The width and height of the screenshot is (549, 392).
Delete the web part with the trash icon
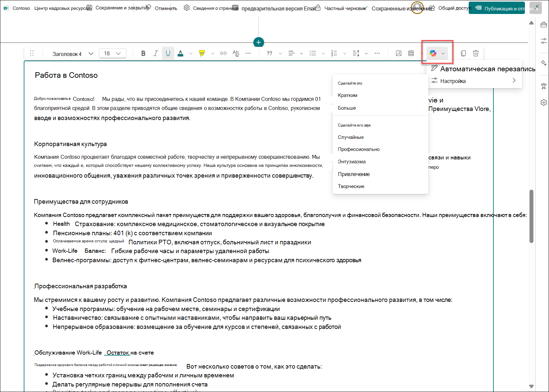pyautogui.click(x=476, y=53)
